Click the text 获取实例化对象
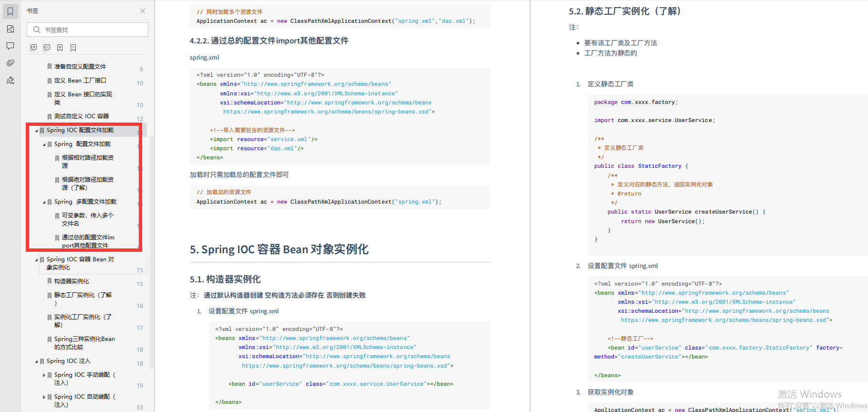 pos(610,392)
